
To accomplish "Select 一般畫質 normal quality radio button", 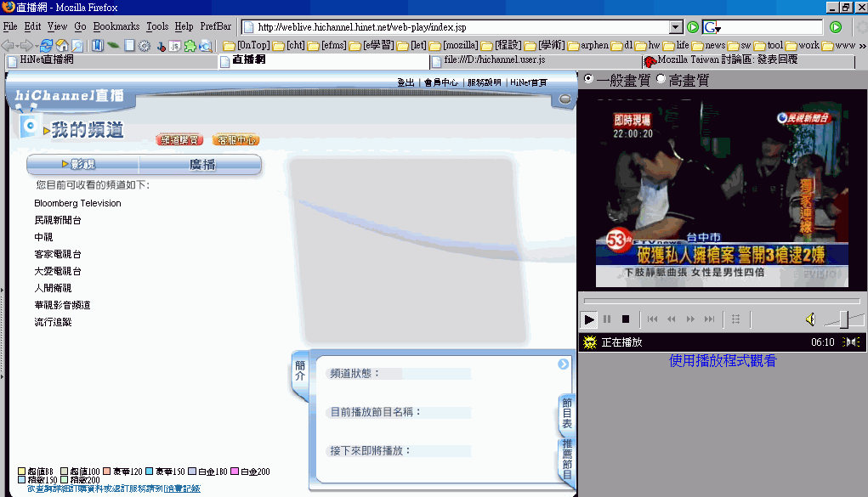I will tap(588, 79).
